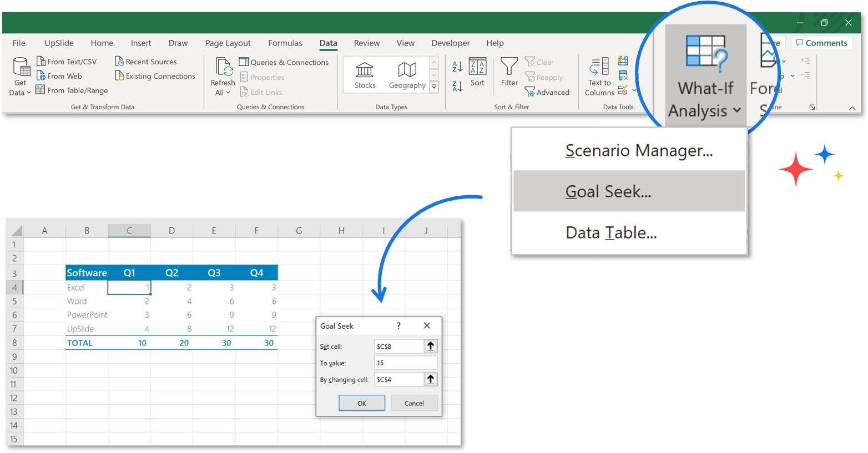Image resolution: width=868 pixels, height=453 pixels.
Task: Expand the Data Types gallery
Action: pos(434,87)
